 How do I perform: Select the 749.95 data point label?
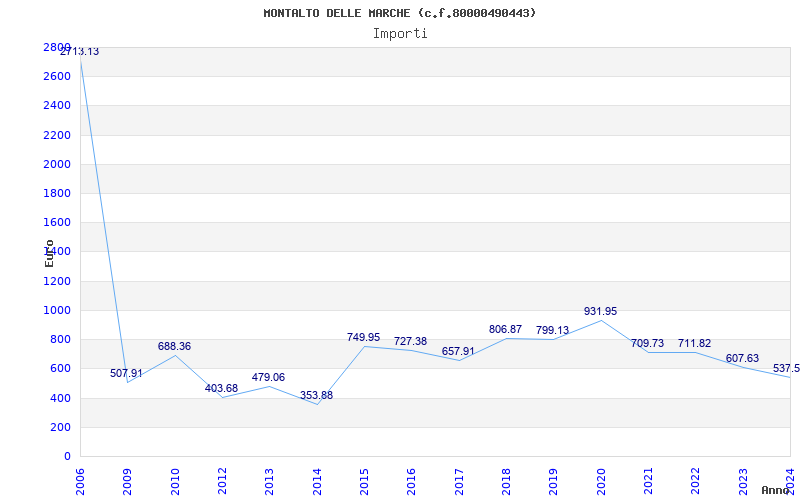click(363, 337)
